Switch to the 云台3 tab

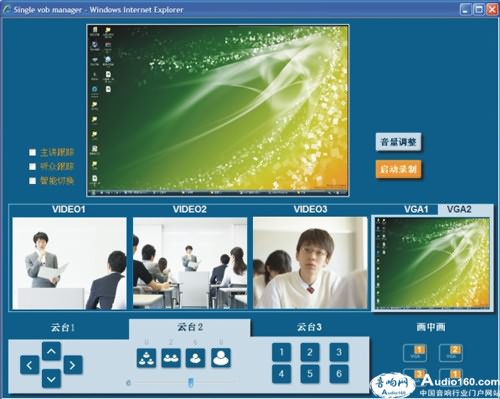(x=309, y=327)
